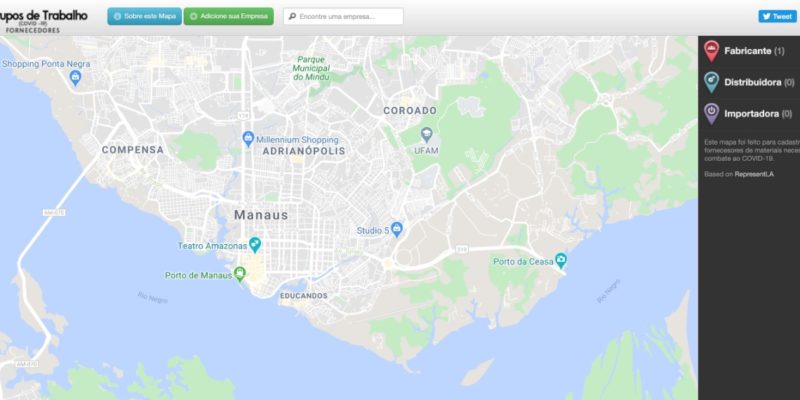
Task: Open the Sobre este Mapa button
Action: [144, 16]
